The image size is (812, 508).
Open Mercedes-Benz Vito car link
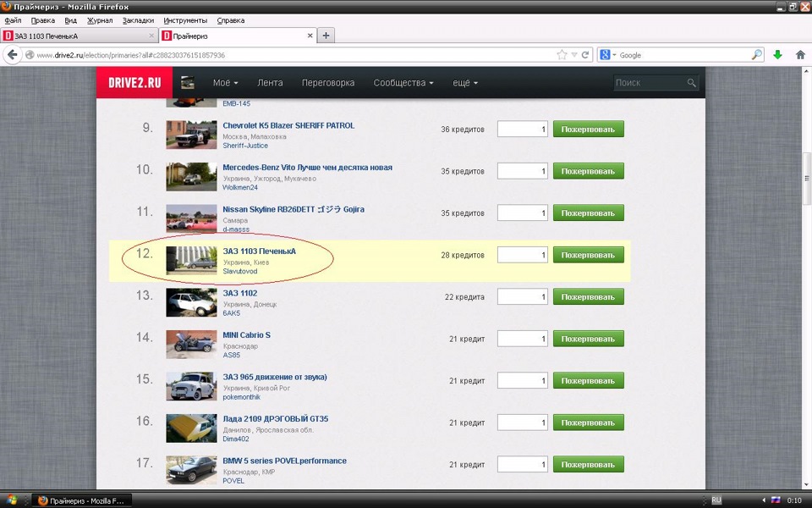coord(307,168)
